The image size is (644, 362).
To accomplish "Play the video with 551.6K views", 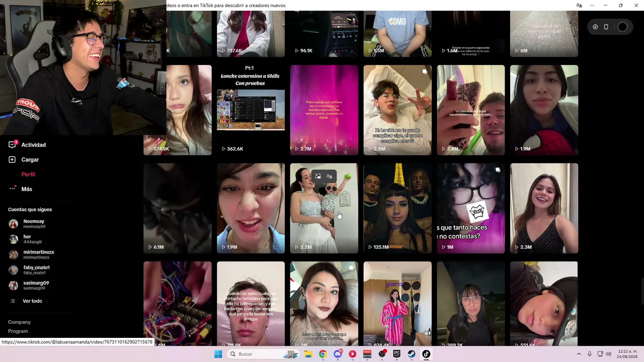I will 544,304.
